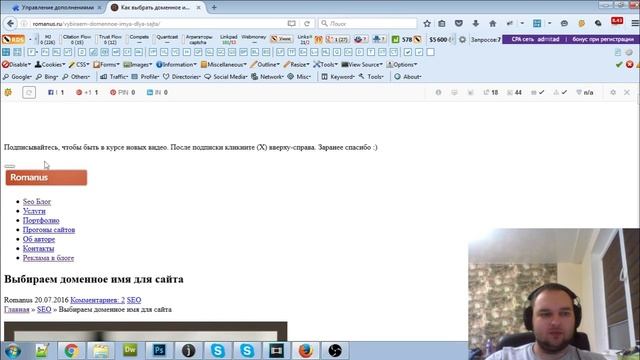
Task: Click the Главная breadcrumb link
Action: 17,309
